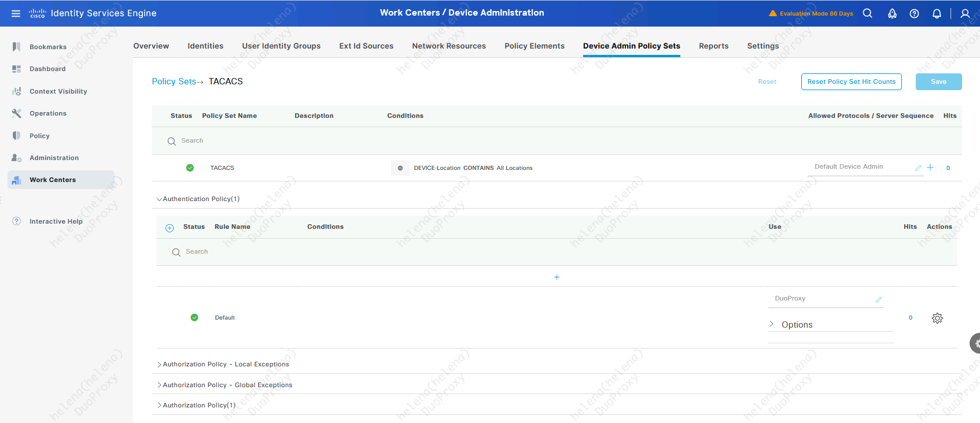Open the hamburger navigation menu
Screen dimensions: 980x423
pyautogui.click(x=16, y=13)
